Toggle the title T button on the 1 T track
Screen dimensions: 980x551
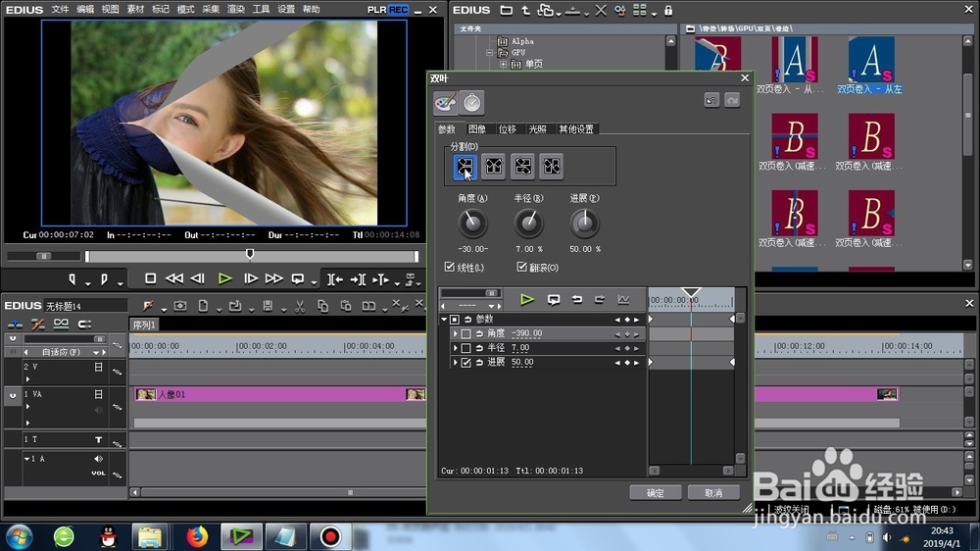(98, 439)
